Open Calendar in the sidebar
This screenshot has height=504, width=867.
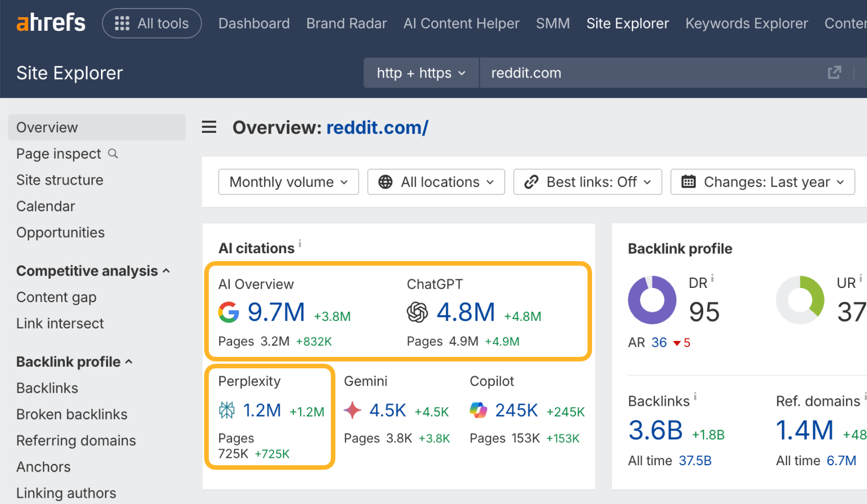(x=46, y=206)
